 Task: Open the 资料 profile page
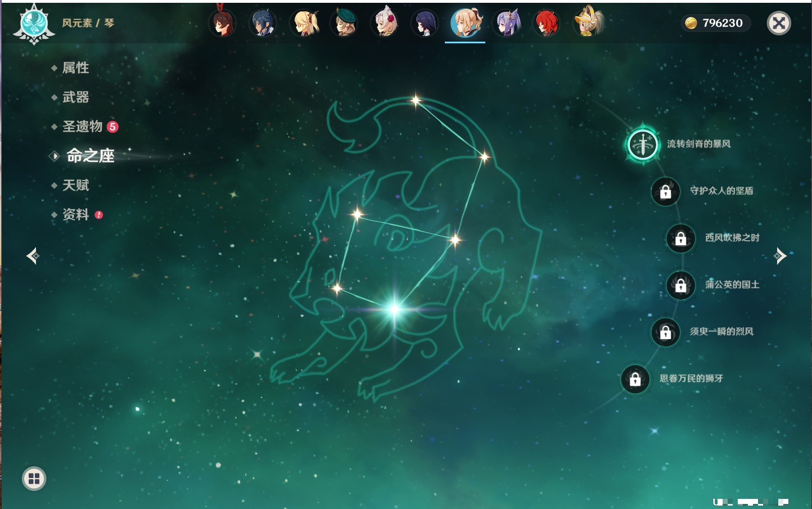[75, 214]
